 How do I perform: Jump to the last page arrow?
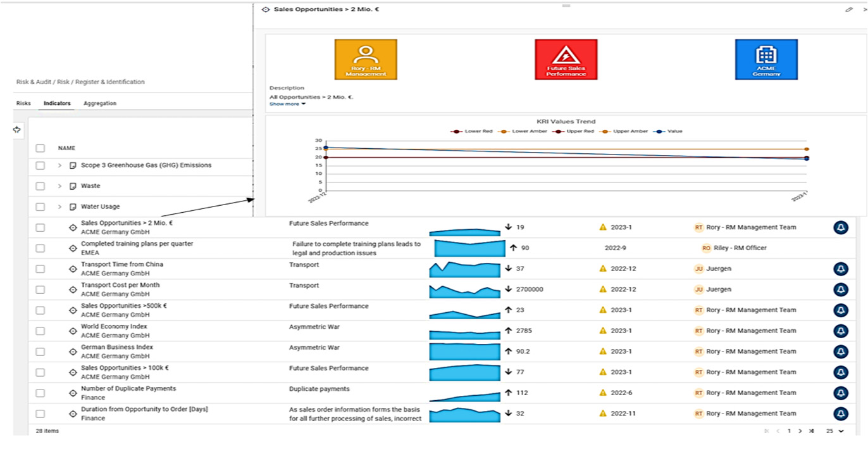811,431
